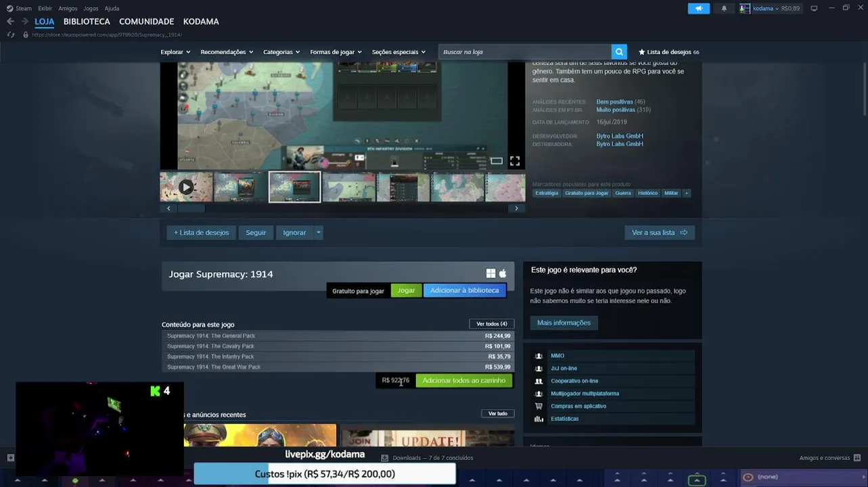Click the Ignorar button
This screenshot has height=487, width=868.
[x=294, y=233]
